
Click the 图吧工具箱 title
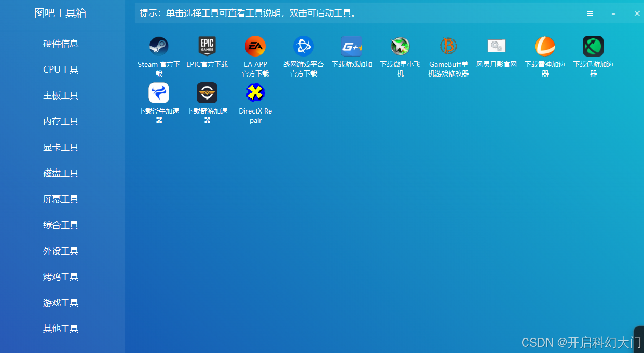tap(60, 13)
